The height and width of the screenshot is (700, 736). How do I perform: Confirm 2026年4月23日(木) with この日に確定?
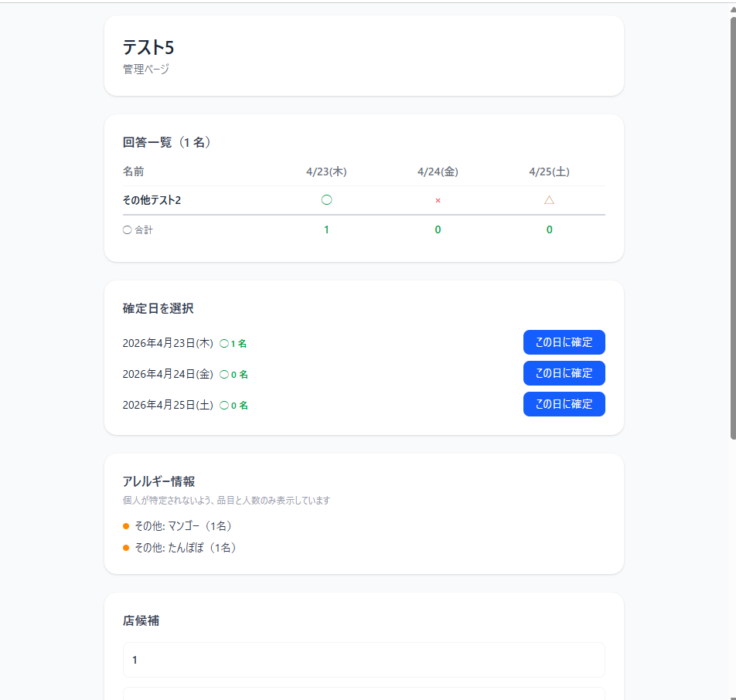coord(564,342)
